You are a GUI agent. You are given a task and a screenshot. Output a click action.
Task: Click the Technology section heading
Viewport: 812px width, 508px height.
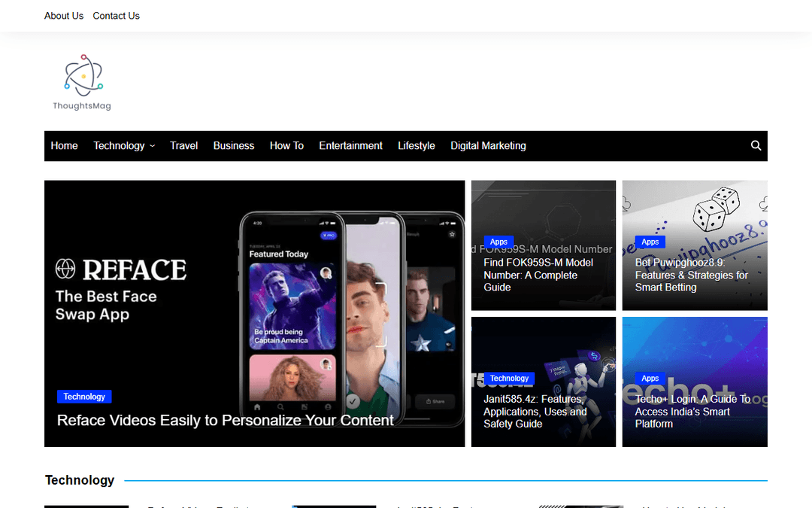coord(80,480)
